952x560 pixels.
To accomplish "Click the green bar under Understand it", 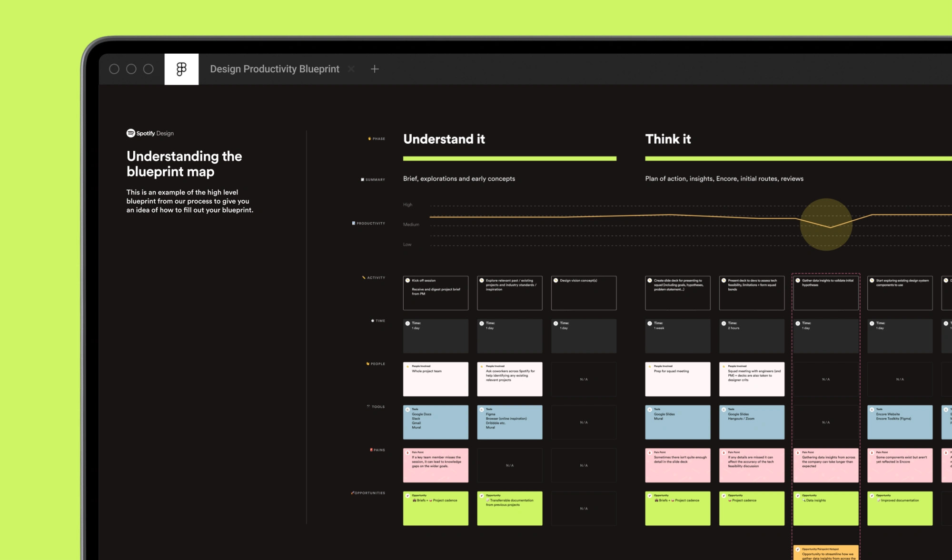I will [x=509, y=158].
